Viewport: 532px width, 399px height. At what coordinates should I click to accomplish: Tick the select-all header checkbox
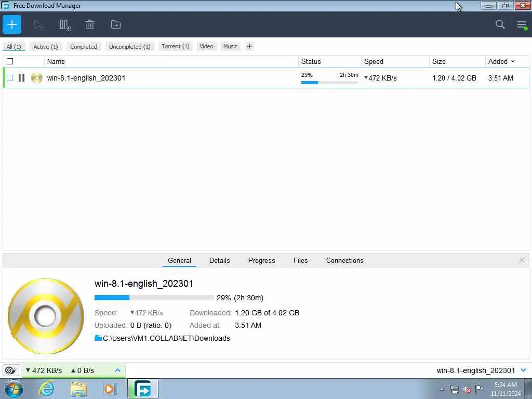[x=10, y=61]
